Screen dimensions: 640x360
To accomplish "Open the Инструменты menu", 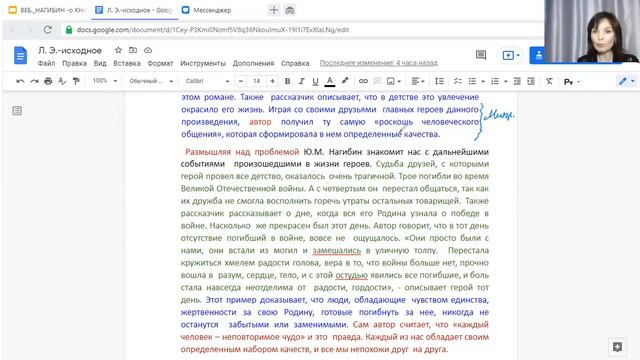I will tap(203, 63).
